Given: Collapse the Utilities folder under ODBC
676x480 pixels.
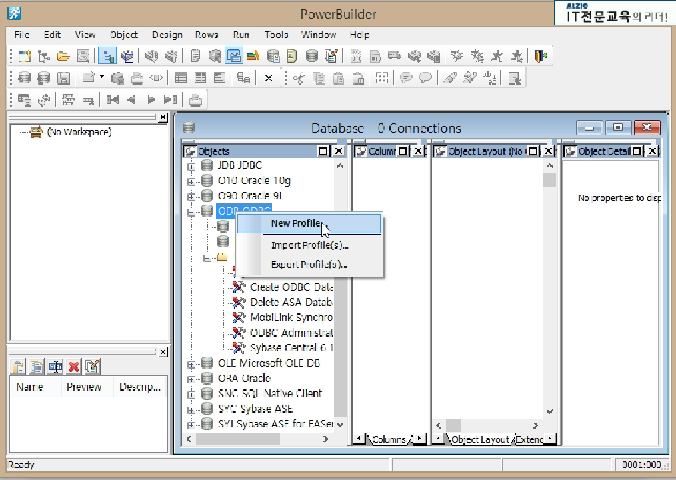Looking at the screenshot, I should (x=207, y=258).
